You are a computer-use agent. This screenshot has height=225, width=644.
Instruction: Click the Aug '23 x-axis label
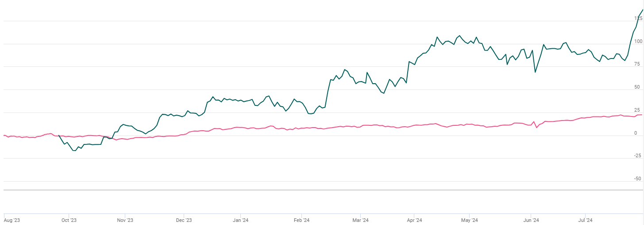[12, 220]
